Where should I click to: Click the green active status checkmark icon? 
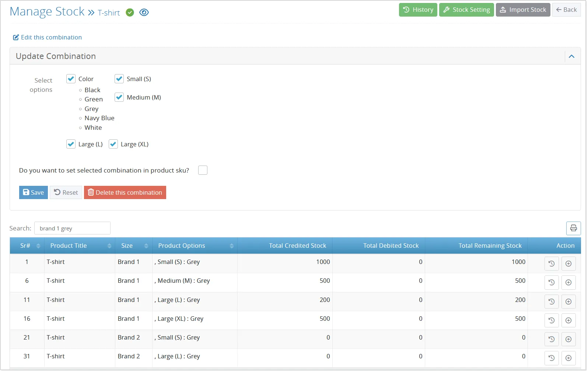pyautogui.click(x=130, y=13)
